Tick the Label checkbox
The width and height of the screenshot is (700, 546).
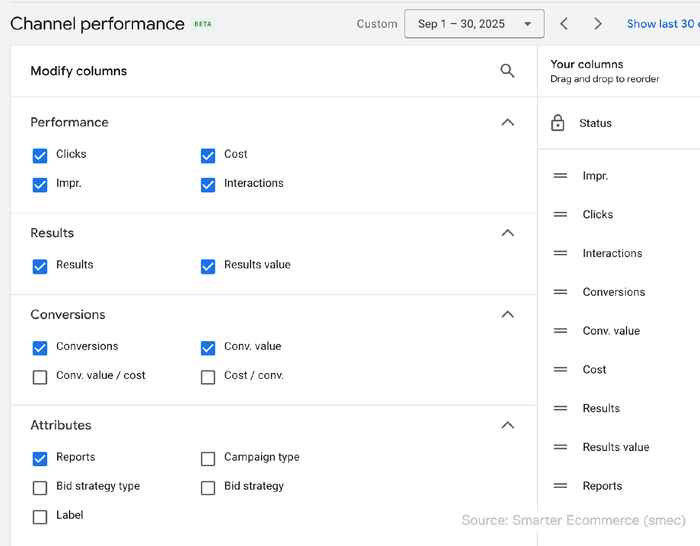(x=40, y=517)
